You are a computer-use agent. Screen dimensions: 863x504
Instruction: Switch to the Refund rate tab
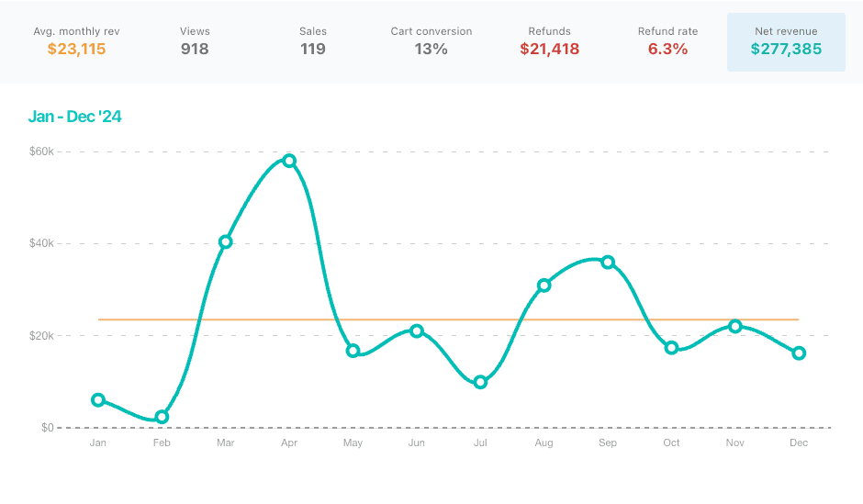pos(667,41)
